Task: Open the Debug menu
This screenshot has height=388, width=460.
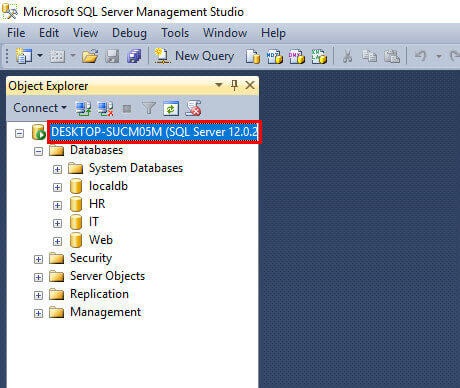Action: pos(129,33)
